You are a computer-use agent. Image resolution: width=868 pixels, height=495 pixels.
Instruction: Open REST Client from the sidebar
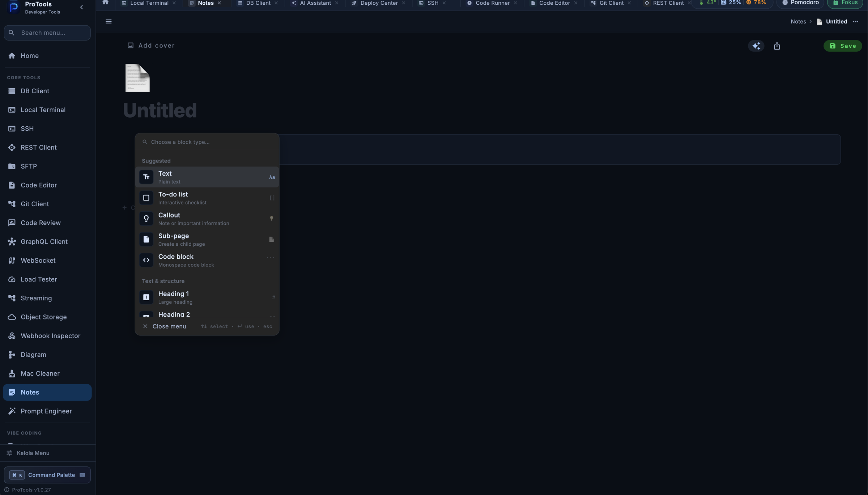pos(47,148)
